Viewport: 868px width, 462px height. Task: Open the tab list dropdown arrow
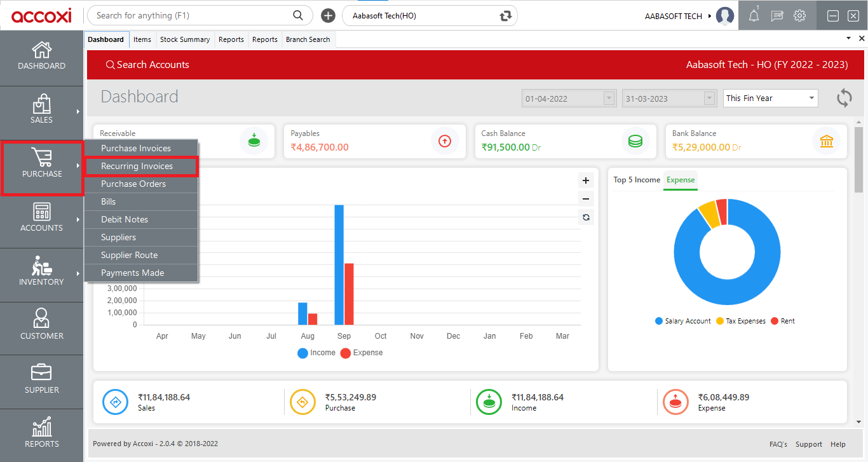(x=848, y=39)
